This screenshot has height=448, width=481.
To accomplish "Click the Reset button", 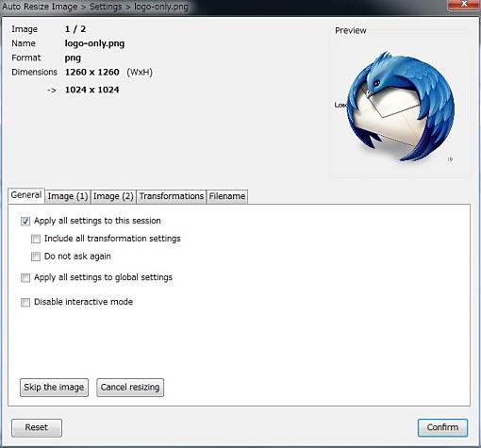I will coord(37,427).
